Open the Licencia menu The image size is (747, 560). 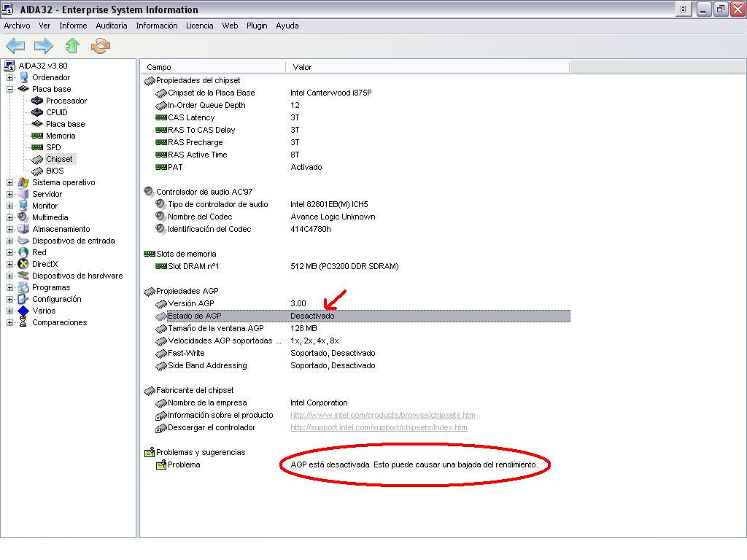[200, 26]
